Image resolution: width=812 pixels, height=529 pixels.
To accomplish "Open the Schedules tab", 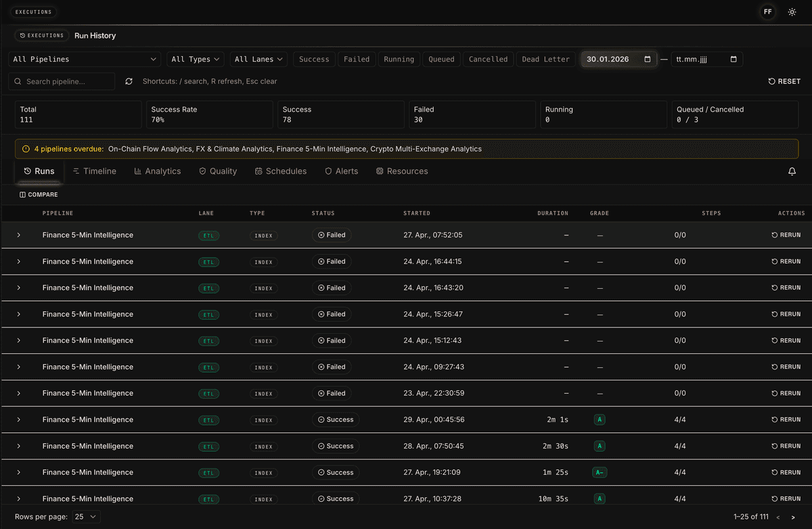I will point(281,172).
